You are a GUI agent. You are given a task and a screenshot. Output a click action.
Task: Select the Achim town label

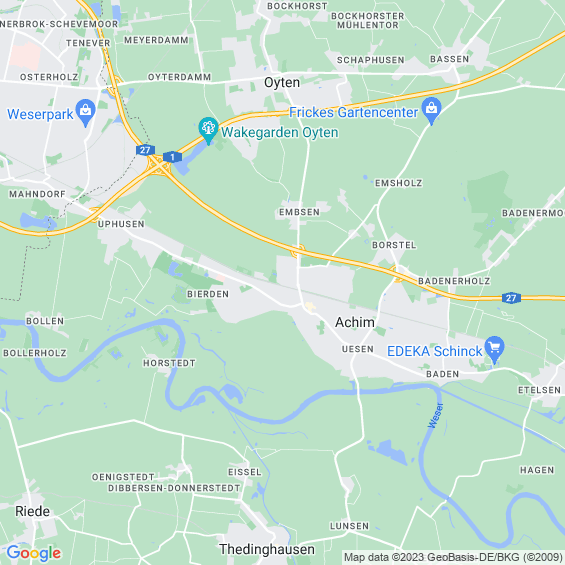[355, 322]
